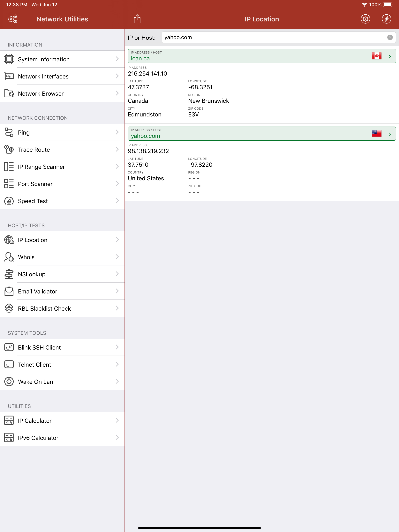The width and height of the screenshot is (399, 532).
Task: Clear the IP or Host text field
Action: (390, 37)
